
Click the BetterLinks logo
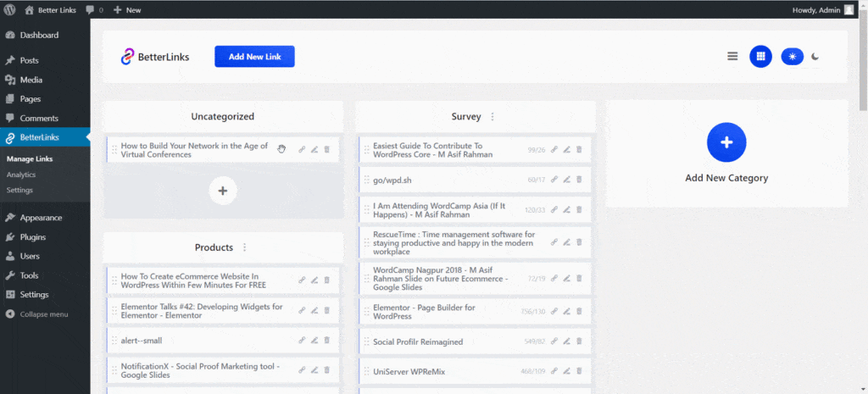(155, 57)
